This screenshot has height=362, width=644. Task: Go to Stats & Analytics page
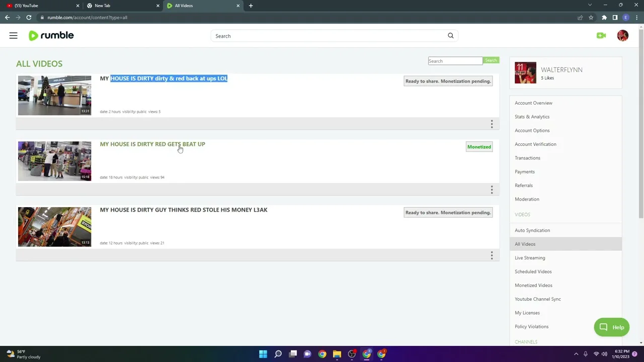(x=532, y=117)
